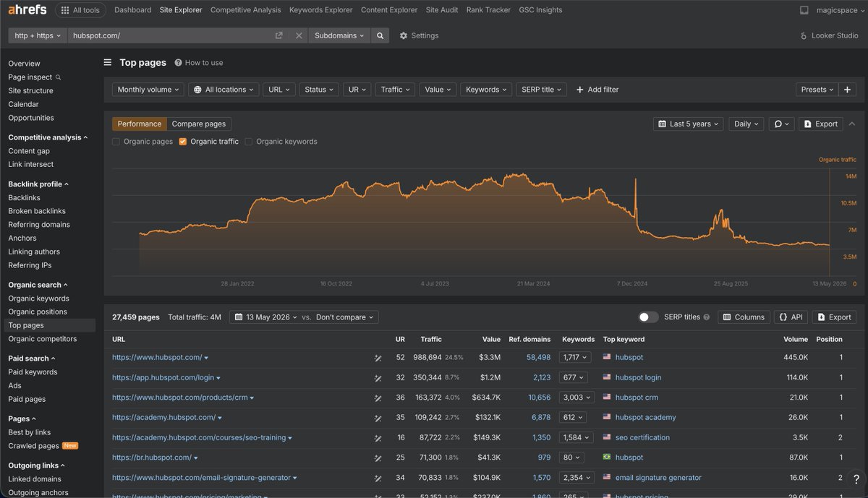
Task: Open the http + https protocol dropdown
Action: point(38,35)
